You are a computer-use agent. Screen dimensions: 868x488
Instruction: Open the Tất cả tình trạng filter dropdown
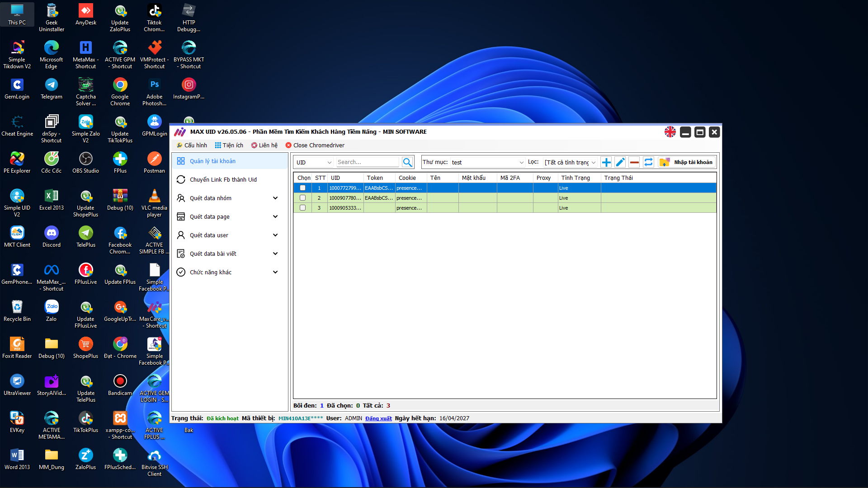click(571, 162)
